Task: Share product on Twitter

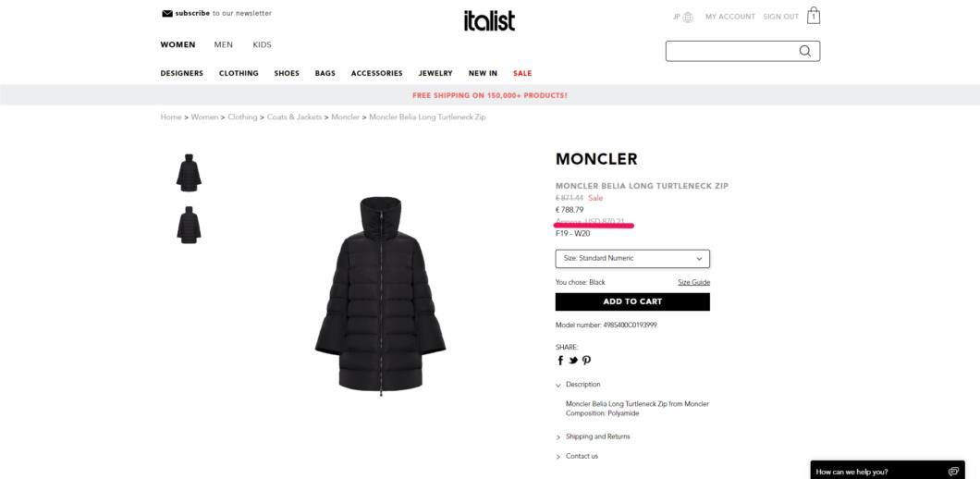Action: pos(573,361)
